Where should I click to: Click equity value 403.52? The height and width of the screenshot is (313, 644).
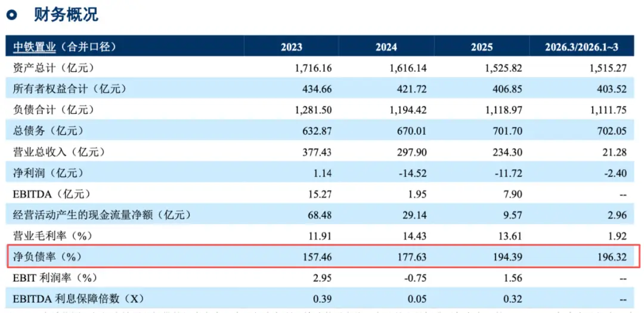pyautogui.click(x=613, y=89)
